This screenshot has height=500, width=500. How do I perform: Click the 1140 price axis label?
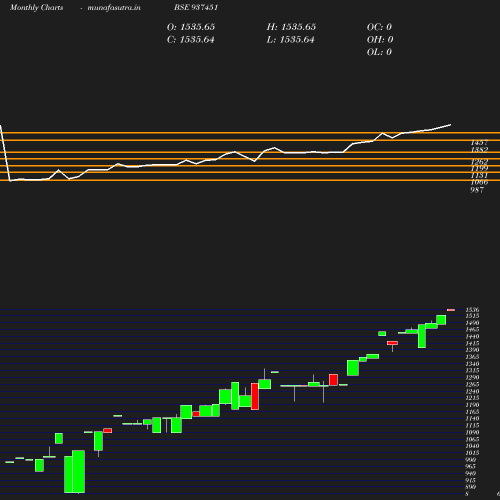472,419
